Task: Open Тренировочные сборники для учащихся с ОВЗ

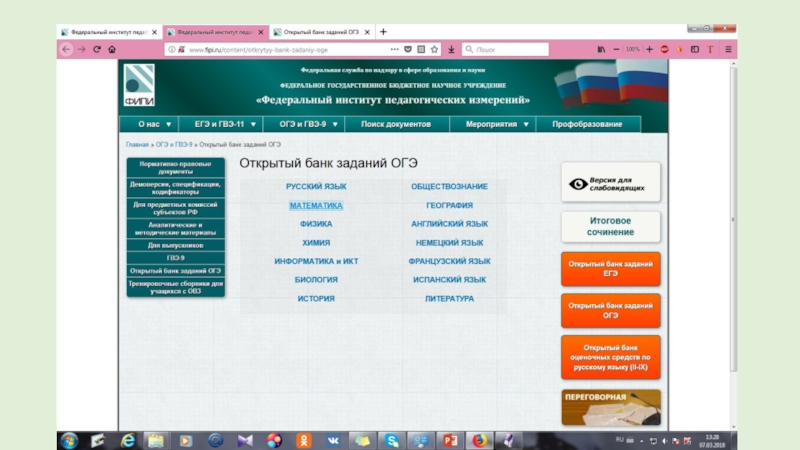Action: [x=176, y=287]
